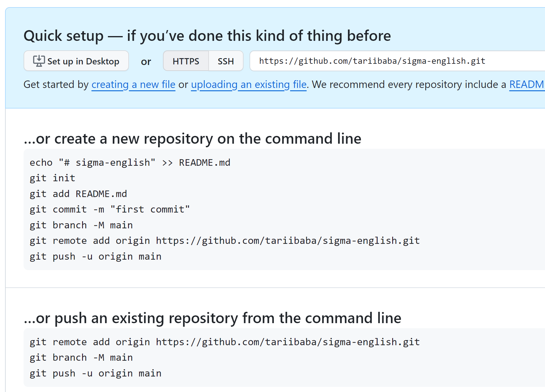
Task: Click the Set up in Desktop button label
Action: pyautogui.click(x=83, y=61)
